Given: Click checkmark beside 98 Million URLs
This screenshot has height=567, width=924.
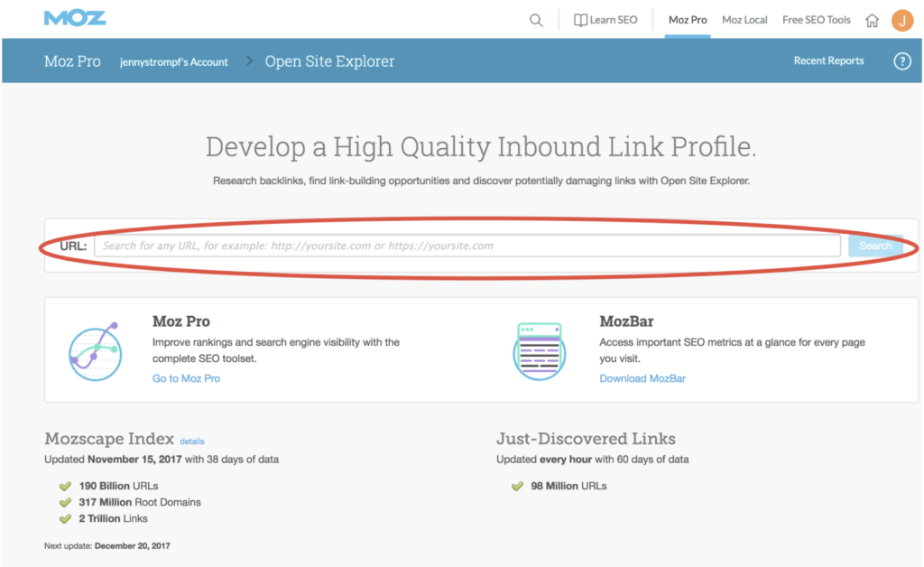Looking at the screenshot, I should [x=517, y=487].
